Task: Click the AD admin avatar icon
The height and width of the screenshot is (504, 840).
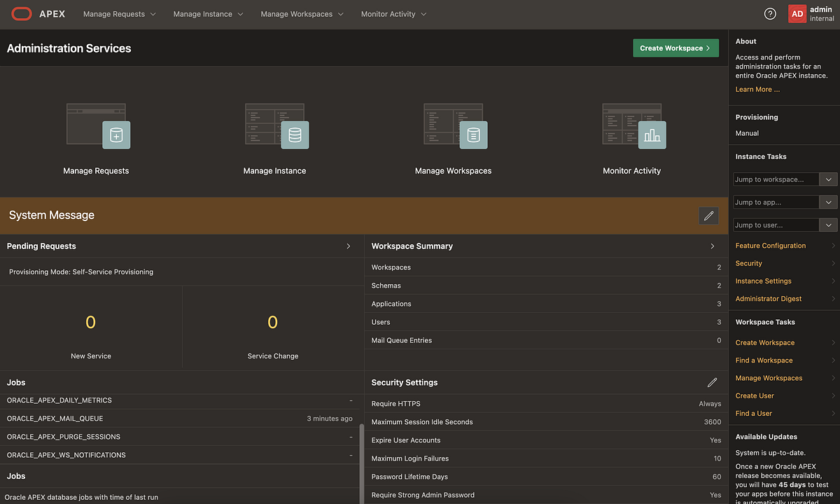Action: [x=797, y=13]
